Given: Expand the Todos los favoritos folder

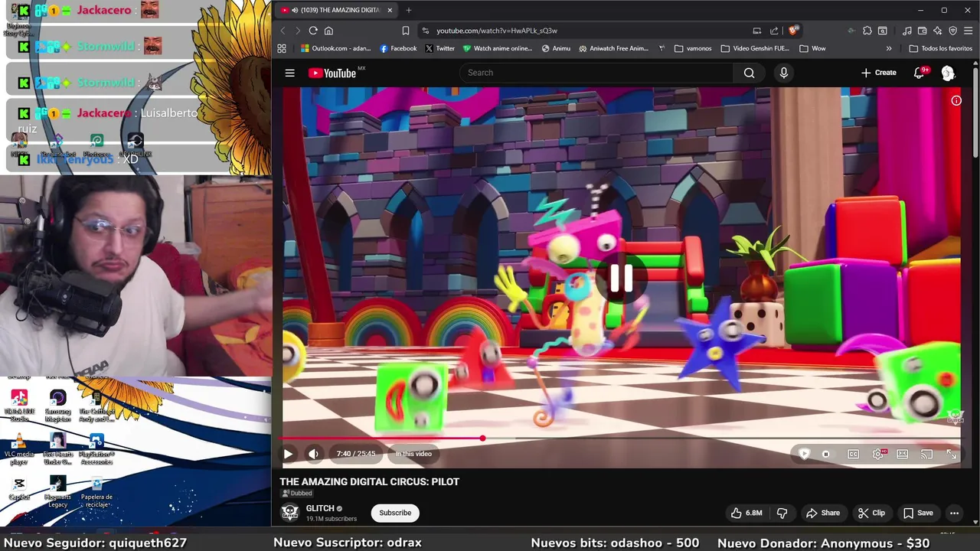Looking at the screenshot, I should (x=940, y=48).
